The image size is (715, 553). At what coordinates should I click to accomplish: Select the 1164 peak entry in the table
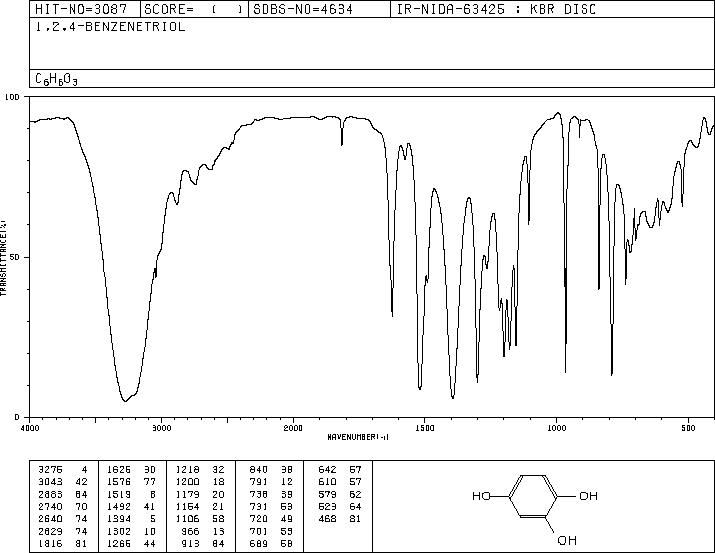pos(200,506)
